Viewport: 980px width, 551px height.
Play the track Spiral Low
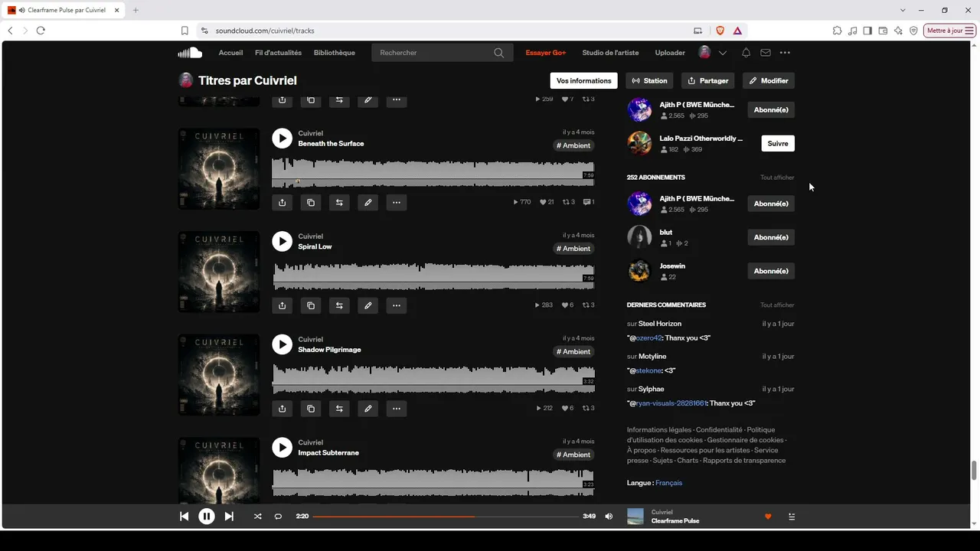[x=283, y=241]
